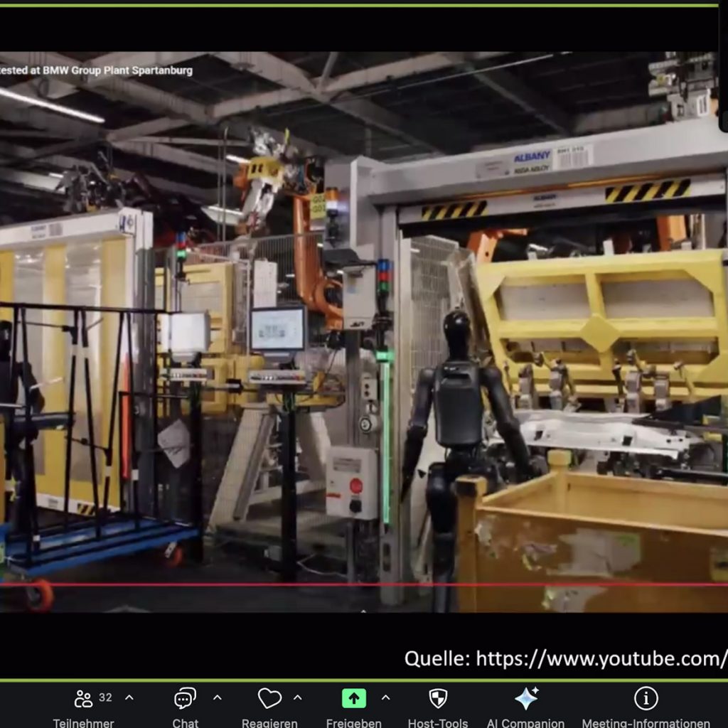This screenshot has width=728, height=728.
Task: Open the Chat speech bubble icon
Action: click(x=185, y=698)
